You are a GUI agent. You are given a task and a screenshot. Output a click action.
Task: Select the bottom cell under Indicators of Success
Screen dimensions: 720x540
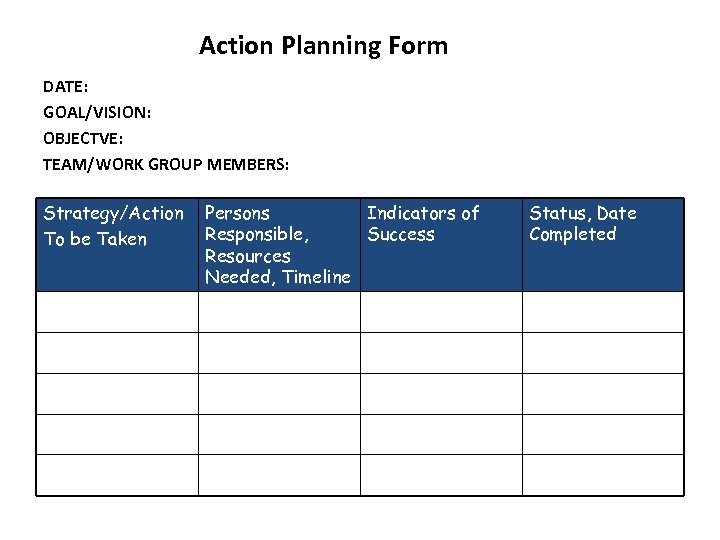click(x=441, y=475)
